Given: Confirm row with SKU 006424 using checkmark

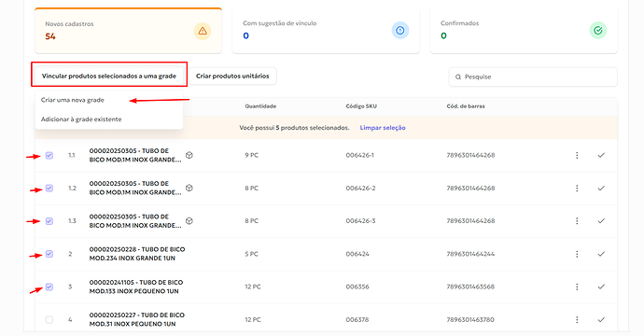Looking at the screenshot, I should 601,254.
